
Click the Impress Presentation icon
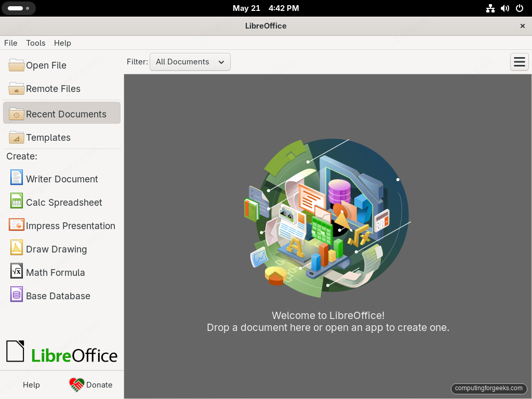[16, 224]
